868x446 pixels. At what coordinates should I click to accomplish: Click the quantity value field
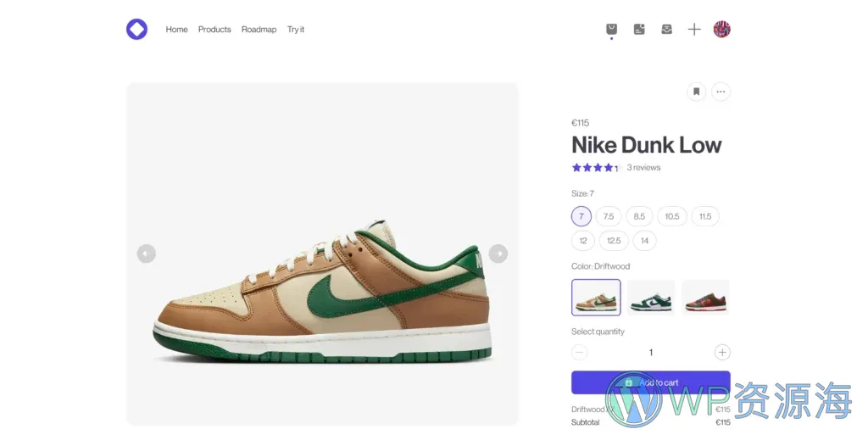tap(650, 353)
